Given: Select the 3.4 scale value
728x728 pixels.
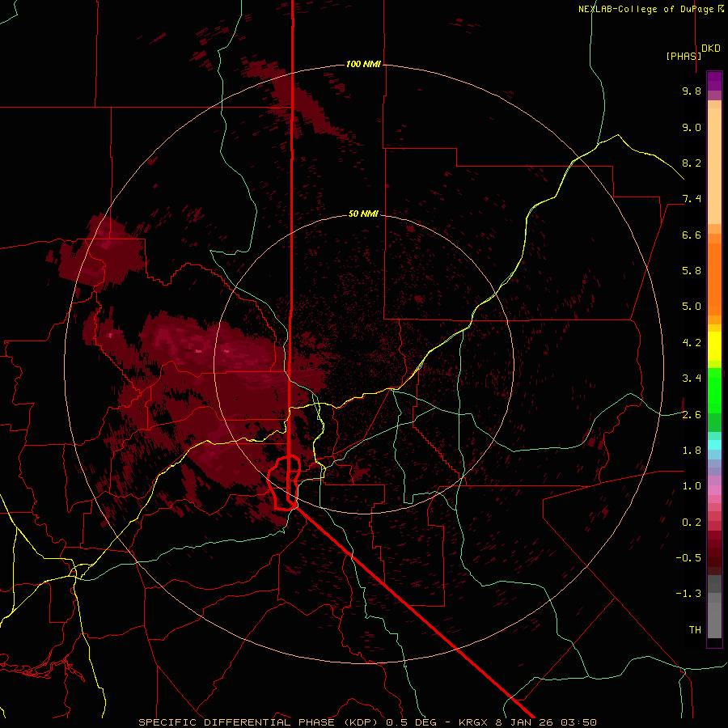Looking at the screenshot, I should pos(692,379).
